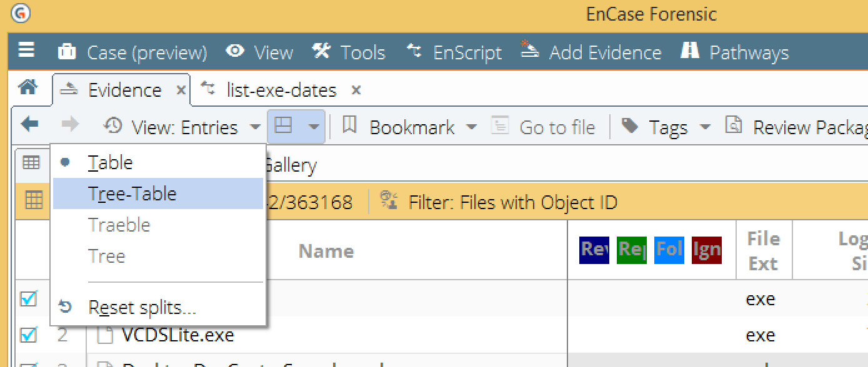Click the Go to file button
The width and height of the screenshot is (868, 367).
[x=542, y=127]
